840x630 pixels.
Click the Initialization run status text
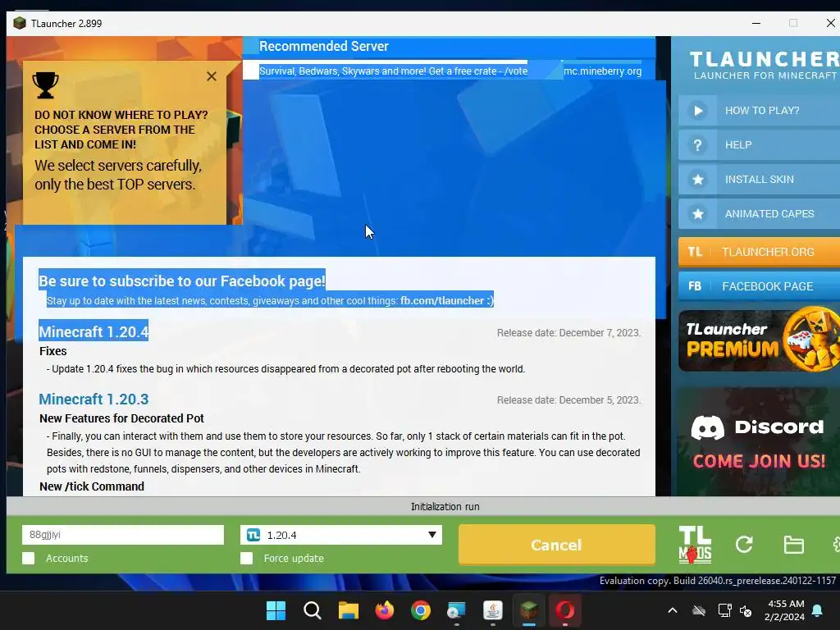click(445, 507)
